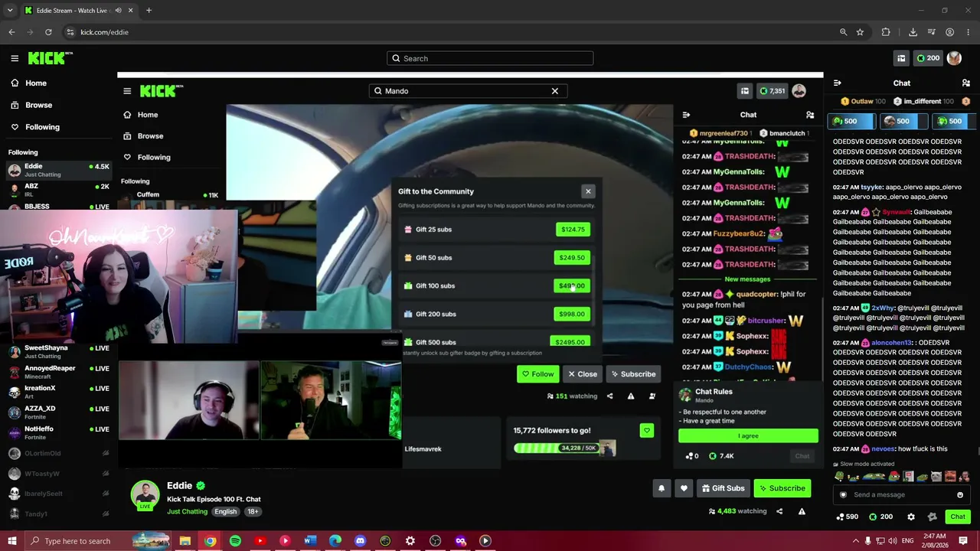Screen dimensions: 980x551
Task: Open the user avatar menu in Kick header
Action: [x=954, y=58]
